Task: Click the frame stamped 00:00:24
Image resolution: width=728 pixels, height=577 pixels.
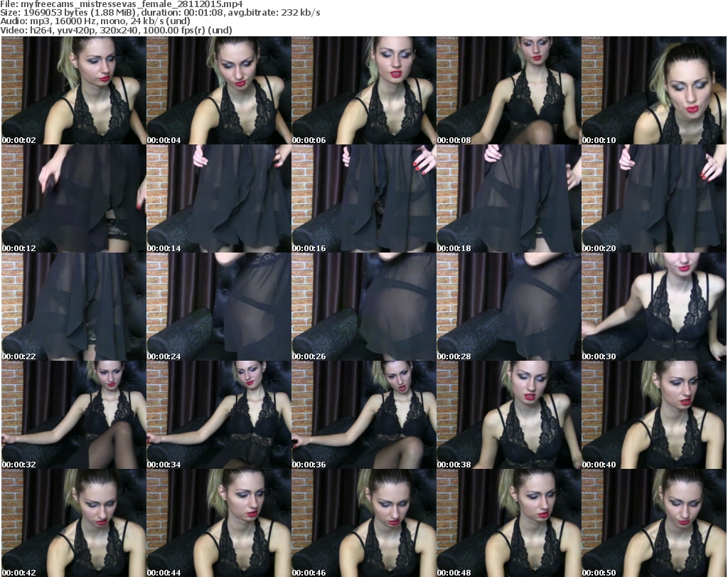Action: point(219,307)
